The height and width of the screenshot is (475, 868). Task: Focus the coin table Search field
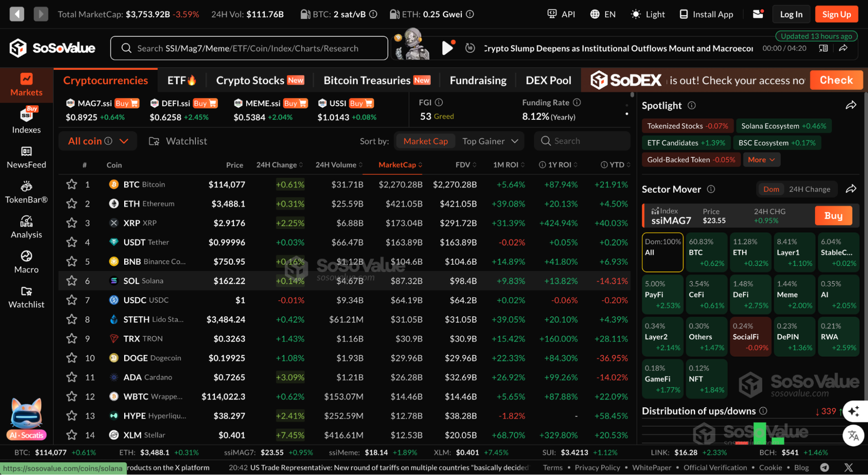pos(582,141)
